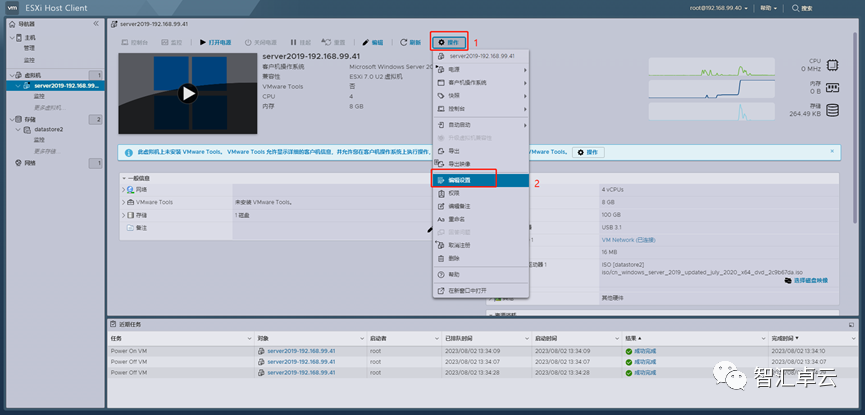Select server2019-192.168.99... in navigator tree
The height and width of the screenshot is (415, 865).
click(66, 86)
